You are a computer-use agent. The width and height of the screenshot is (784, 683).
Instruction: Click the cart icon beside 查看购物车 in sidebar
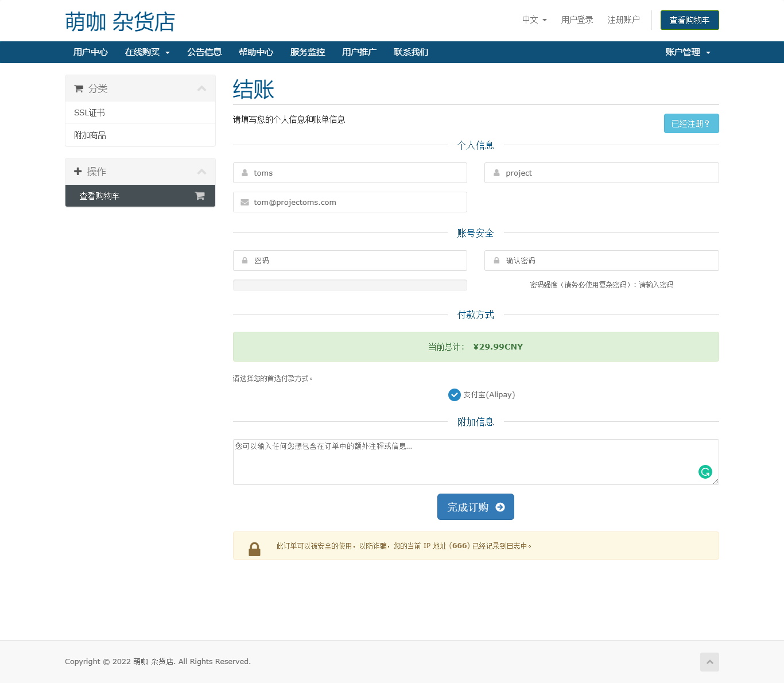pos(200,196)
